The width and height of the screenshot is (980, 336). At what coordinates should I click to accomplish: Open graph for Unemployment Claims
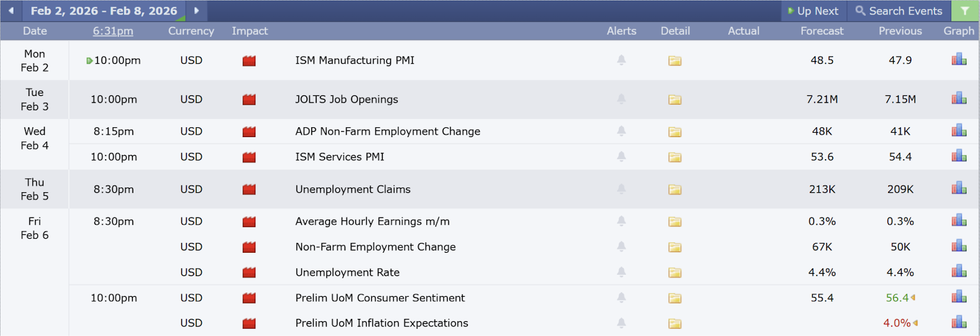[x=959, y=189]
